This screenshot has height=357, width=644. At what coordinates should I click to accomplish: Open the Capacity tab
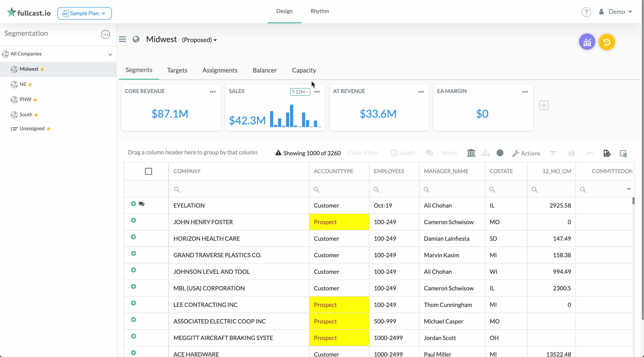pyautogui.click(x=304, y=70)
